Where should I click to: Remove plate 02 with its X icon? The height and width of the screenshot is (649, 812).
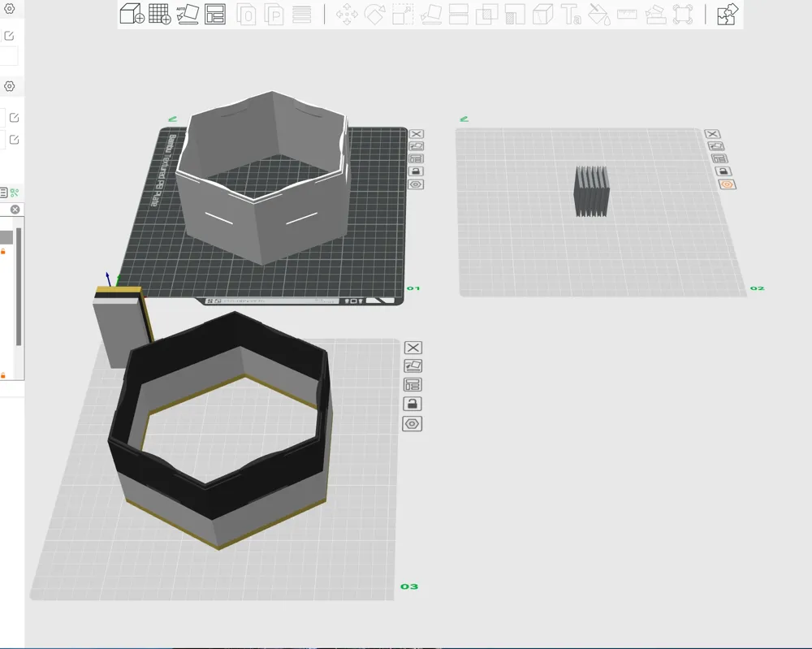tap(713, 134)
